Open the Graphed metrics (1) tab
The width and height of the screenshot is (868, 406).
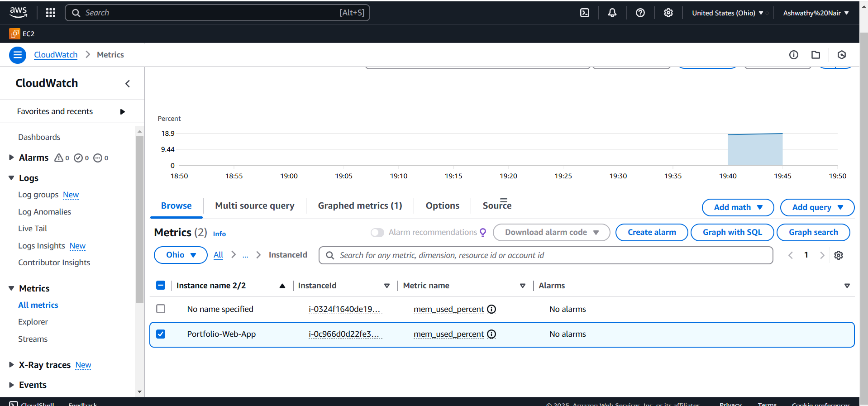[x=360, y=206]
